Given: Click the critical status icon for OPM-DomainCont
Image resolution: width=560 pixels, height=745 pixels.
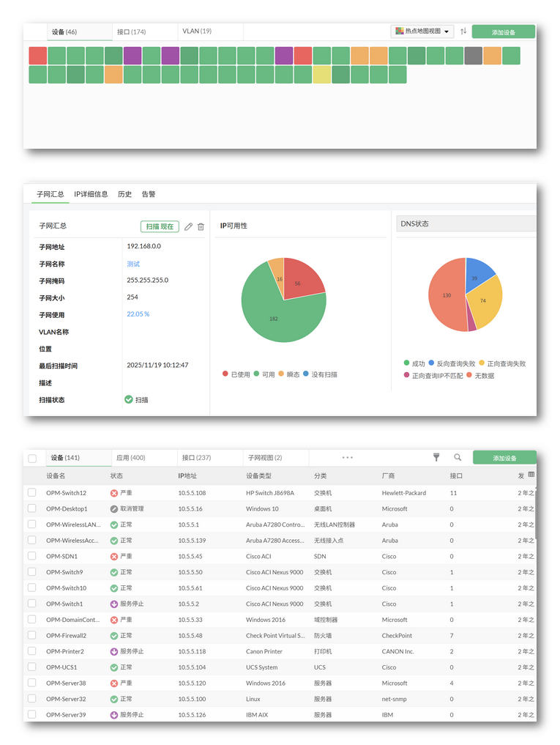Looking at the screenshot, I should 114,620.
